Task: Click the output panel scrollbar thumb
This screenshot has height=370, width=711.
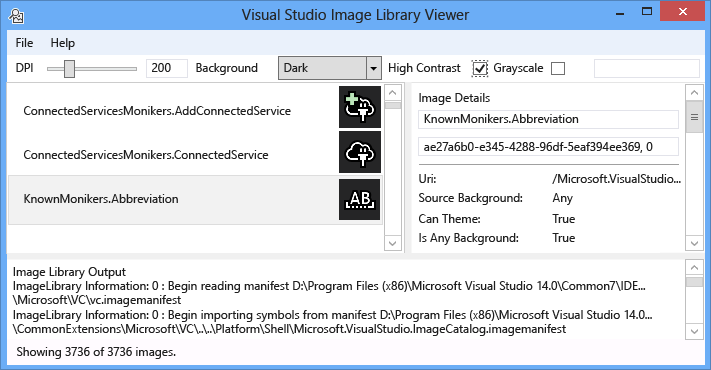Action: 694,282
